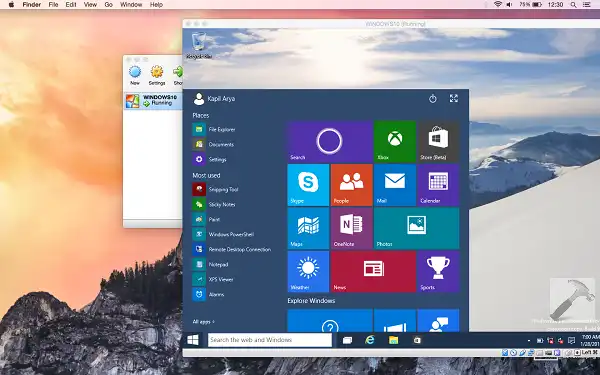
Task: Open the Get Started help tile
Action: 330,321
